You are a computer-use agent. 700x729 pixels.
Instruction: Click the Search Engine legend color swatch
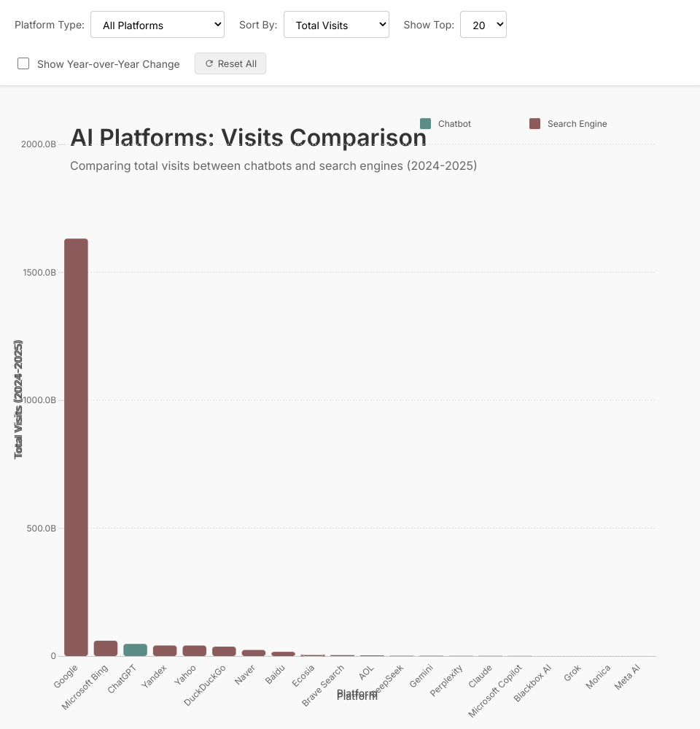point(534,124)
